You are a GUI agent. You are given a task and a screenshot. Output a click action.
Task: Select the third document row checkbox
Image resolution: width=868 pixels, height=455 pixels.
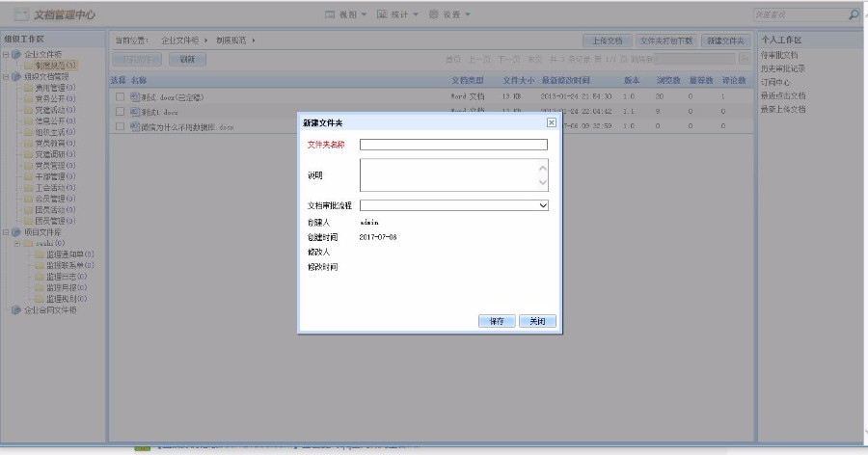pyautogui.click(x=120, y=126)
